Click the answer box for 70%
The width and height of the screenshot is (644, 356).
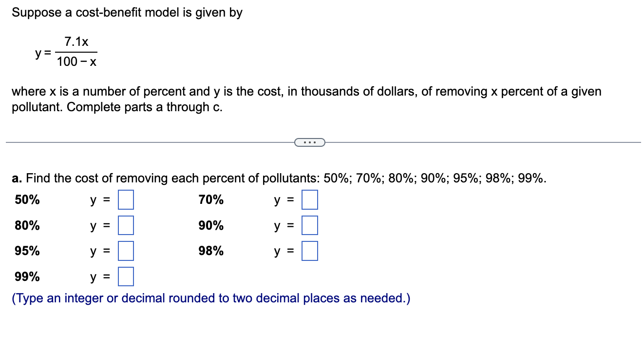pyautogui.click(x=309, y=199)
